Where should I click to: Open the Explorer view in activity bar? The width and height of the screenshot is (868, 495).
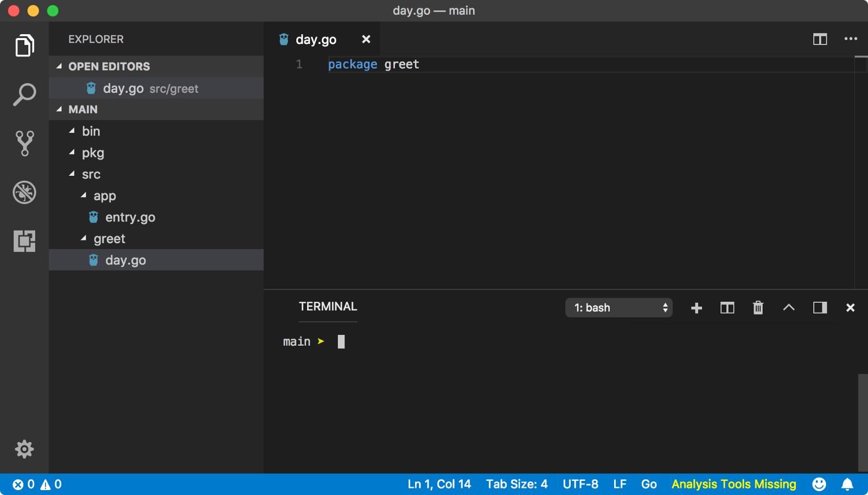point(24,46)
